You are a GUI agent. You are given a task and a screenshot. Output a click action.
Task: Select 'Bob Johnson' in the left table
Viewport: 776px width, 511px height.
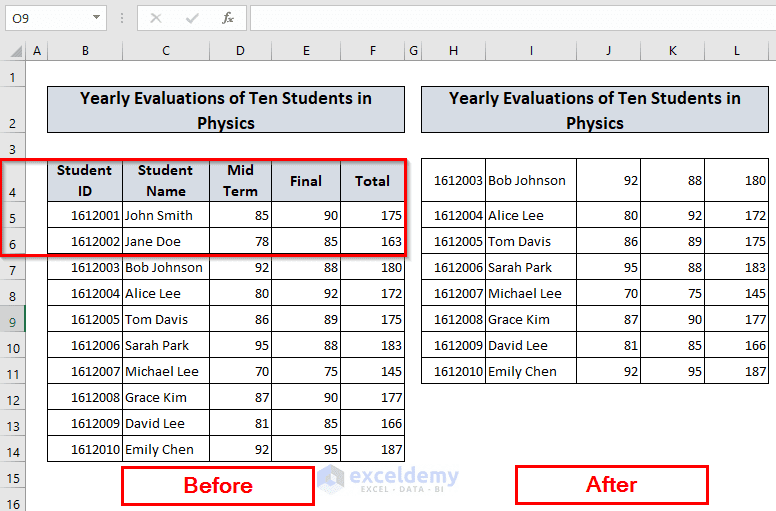(166, 267)
